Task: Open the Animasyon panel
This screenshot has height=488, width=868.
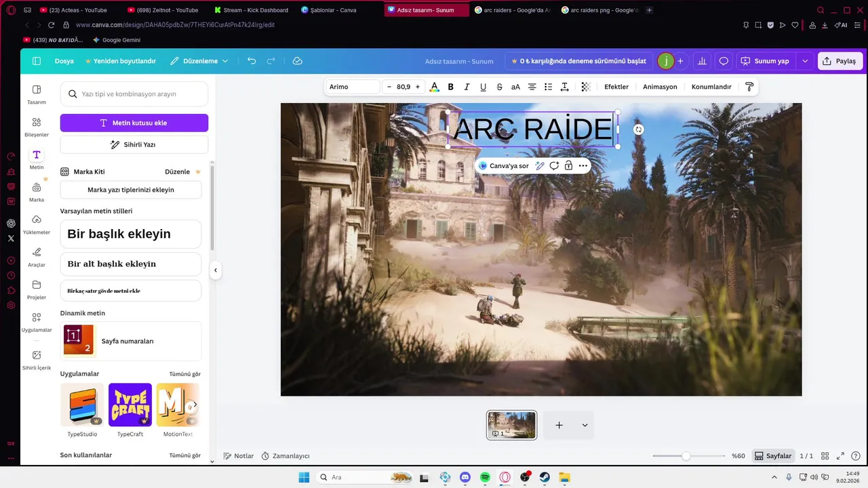Action: (660, 87)
